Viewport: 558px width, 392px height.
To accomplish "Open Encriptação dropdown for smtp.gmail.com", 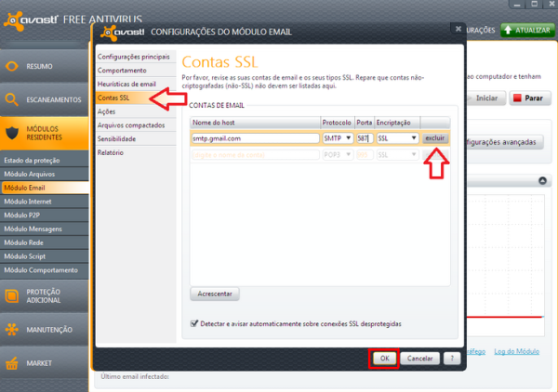I will click(x=397, y=137).
